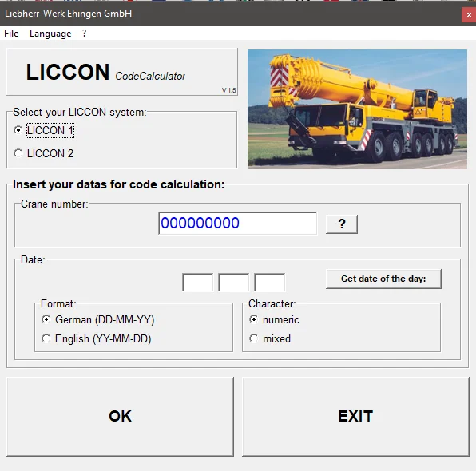
Task: Click the crane number help question button
Action: [x=342, y=224]
